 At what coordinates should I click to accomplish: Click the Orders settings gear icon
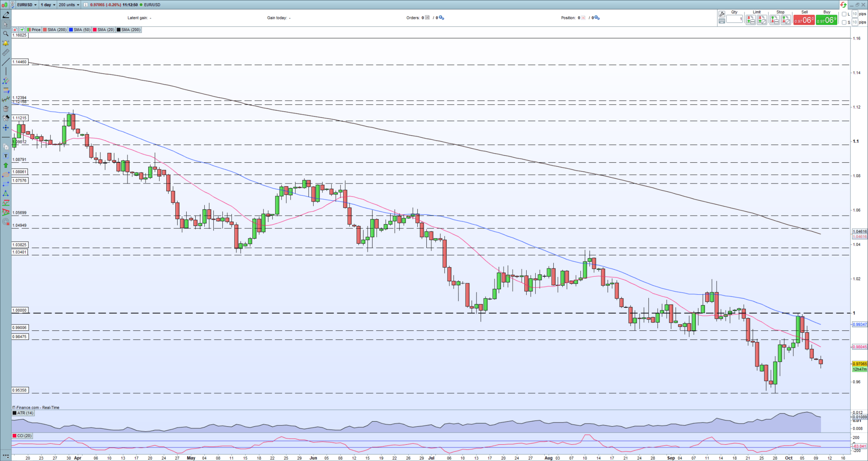coord(441,18)
